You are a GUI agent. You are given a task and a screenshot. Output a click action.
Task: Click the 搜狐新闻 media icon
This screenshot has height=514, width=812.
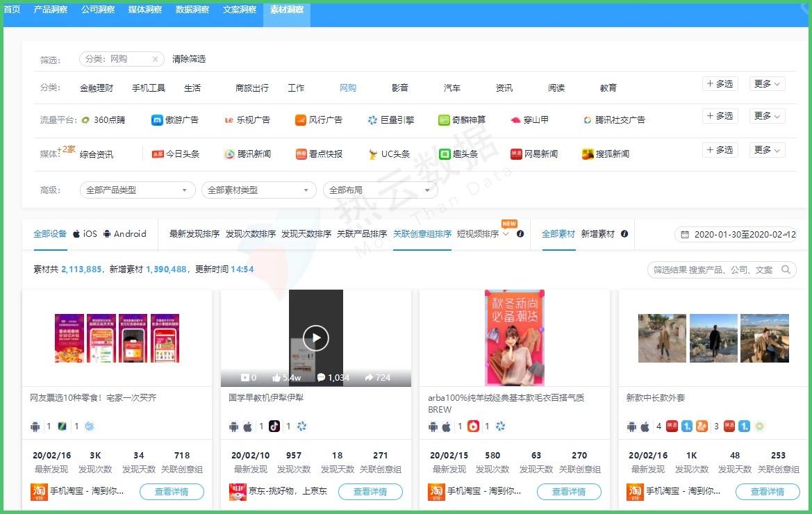click(588, 154)
